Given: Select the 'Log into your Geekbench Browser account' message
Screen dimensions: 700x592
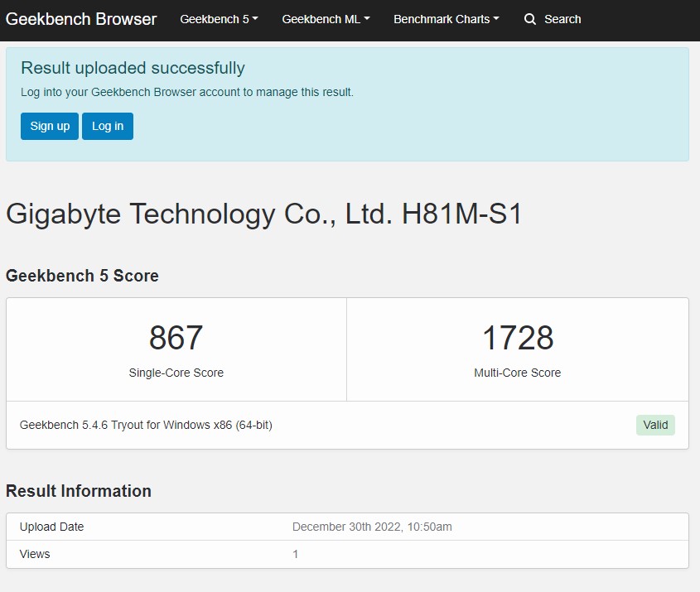Looking at the screenshot, I should [x=187, y=93].
